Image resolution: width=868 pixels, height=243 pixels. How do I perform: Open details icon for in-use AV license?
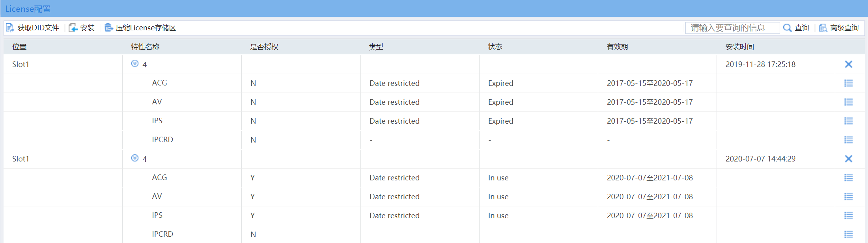848,197
